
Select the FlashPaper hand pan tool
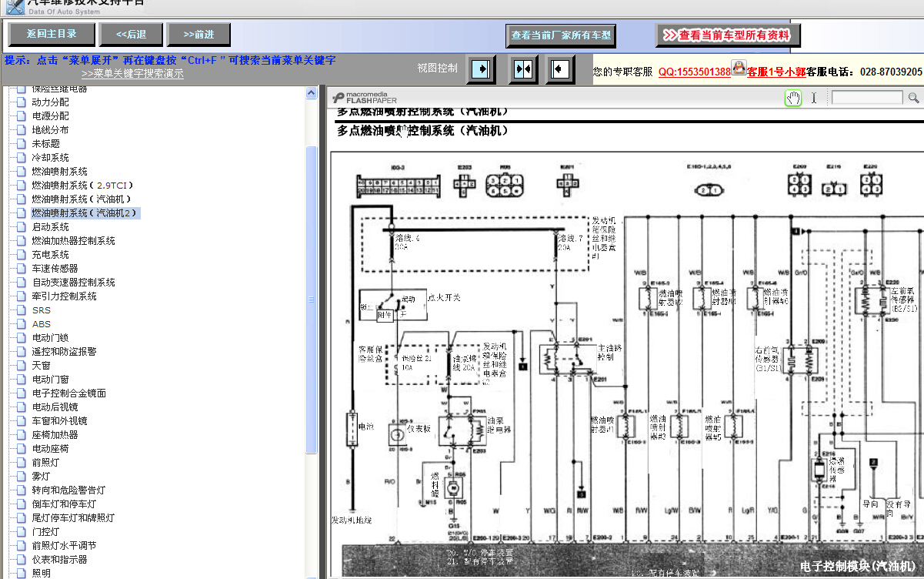tap(793, 98)
